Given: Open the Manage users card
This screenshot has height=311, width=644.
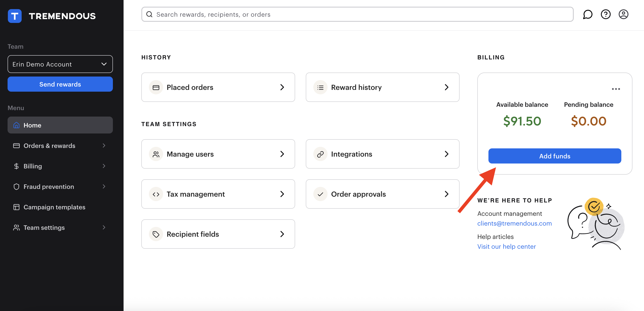Looking at the screenshot, I should pyautogui.click(x=218, y=154).
